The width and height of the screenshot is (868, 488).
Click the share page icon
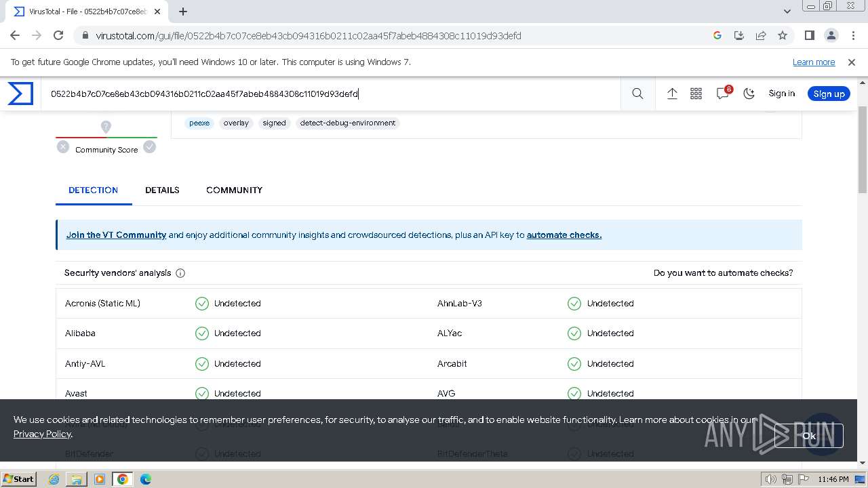coord(761,35)
